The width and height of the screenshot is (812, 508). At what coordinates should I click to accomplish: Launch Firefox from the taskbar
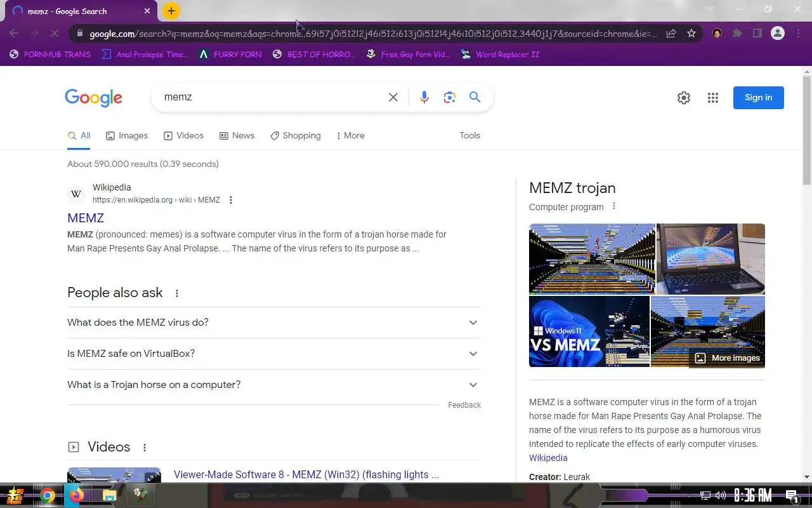(x=77, y=496)
